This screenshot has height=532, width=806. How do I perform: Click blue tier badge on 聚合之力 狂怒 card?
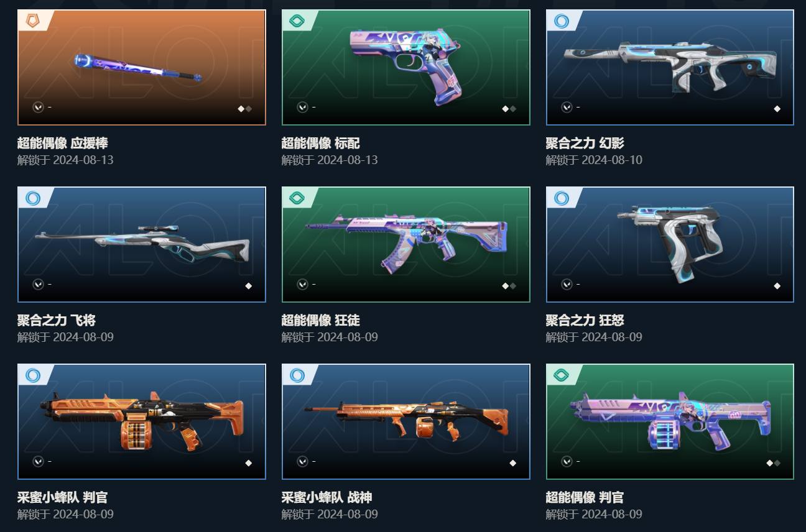[562, 198]
